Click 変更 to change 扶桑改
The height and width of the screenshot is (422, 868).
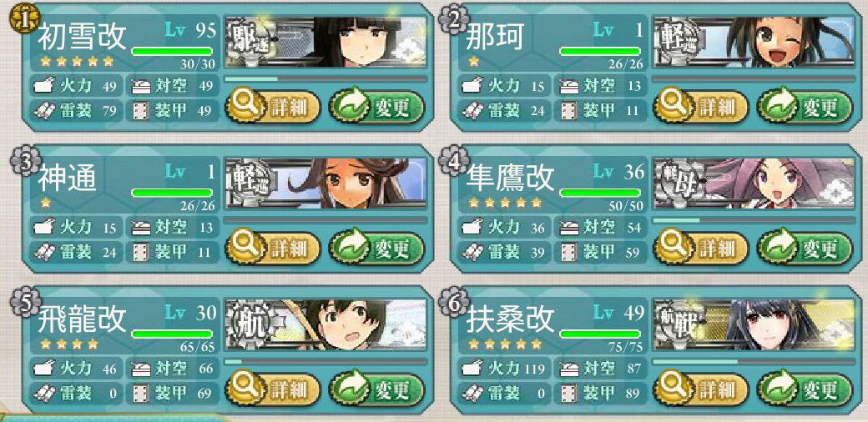[805, 390]
